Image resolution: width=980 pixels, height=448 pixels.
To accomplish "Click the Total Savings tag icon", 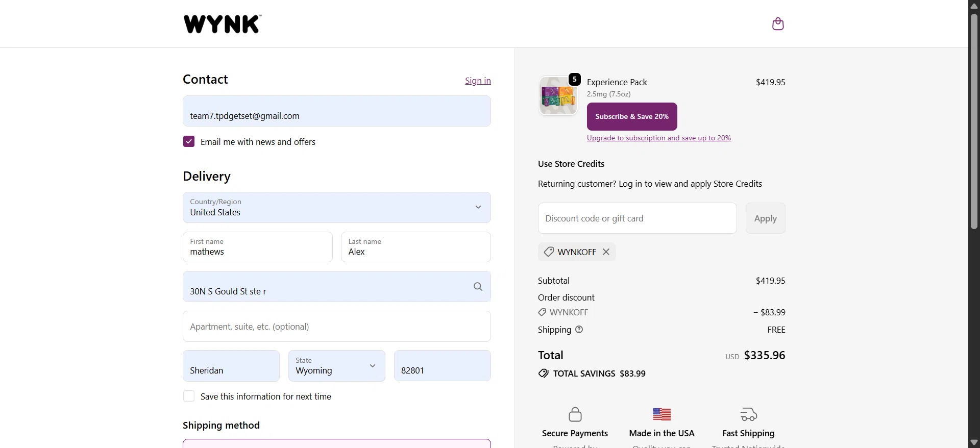I will 544,374.
